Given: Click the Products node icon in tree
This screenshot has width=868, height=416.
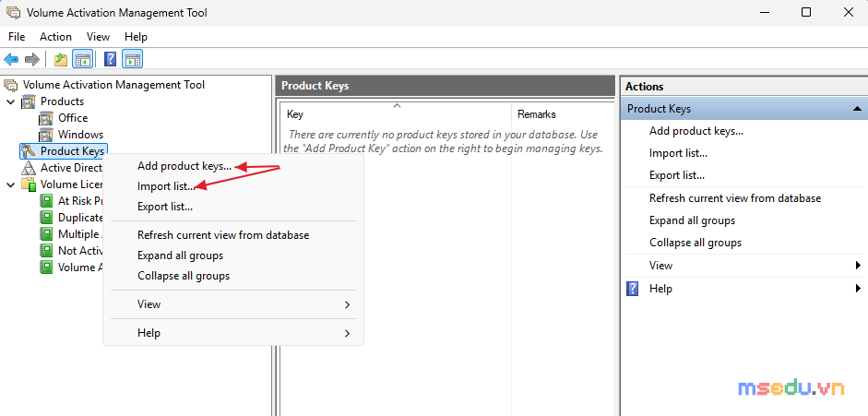Looking at the screenshot, I should 29,101.
